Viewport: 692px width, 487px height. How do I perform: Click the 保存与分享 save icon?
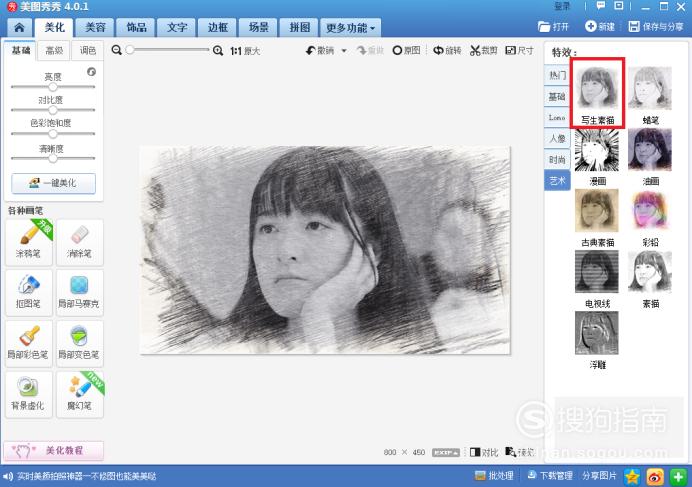coord(634,26)
